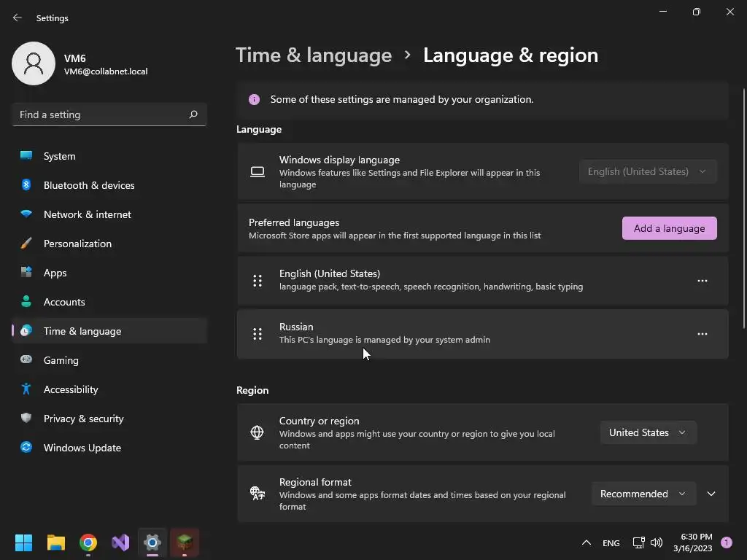The width and height of the screenshot is (747, 560).
Task: Click the vertical scrollbar on right
Action: 743,208
